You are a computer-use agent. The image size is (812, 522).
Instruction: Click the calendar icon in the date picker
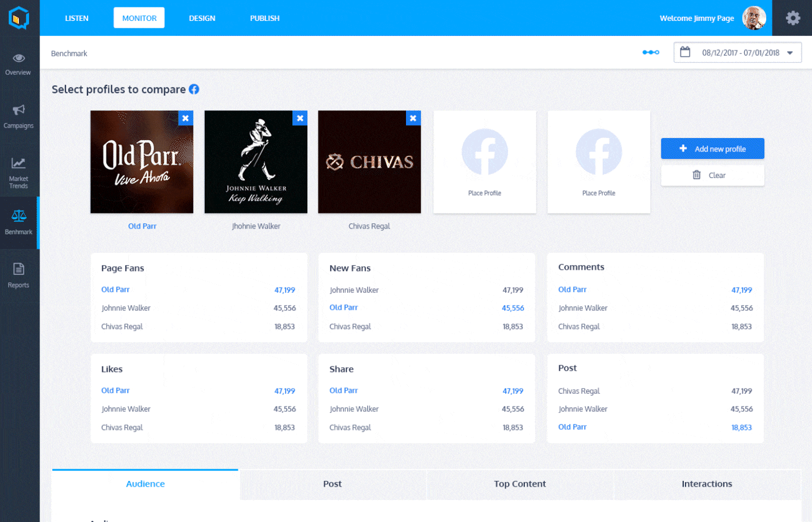click(685, 52)
